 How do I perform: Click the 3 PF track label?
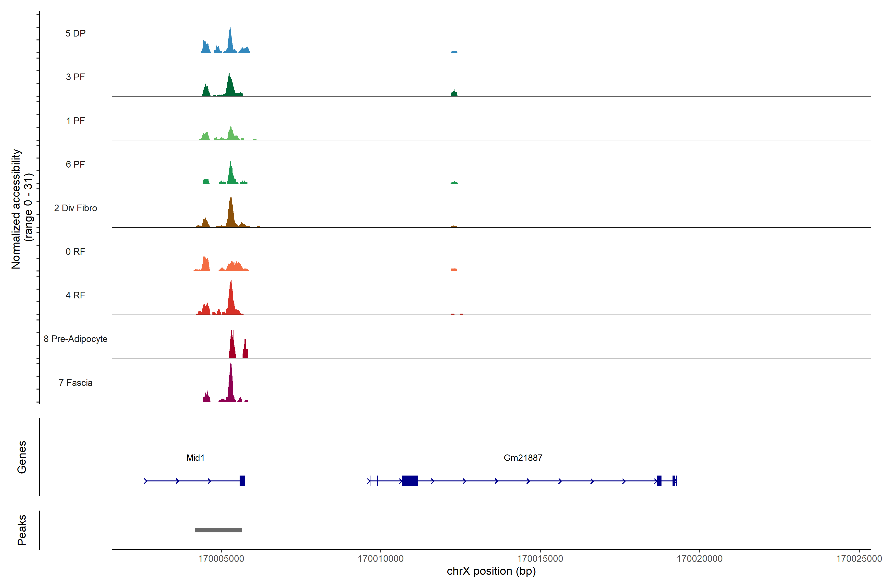75,77
